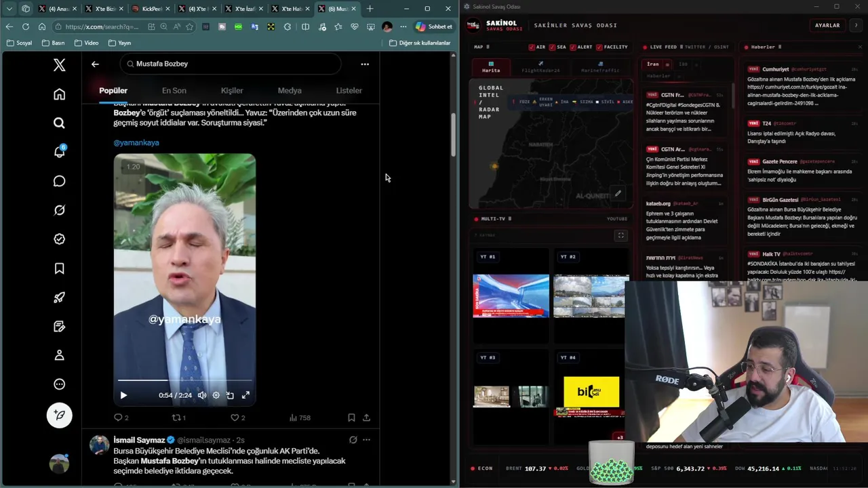Reload the browser page
Image resolution: width=868 pixels, height=488 pixels.
coord(26,26)
